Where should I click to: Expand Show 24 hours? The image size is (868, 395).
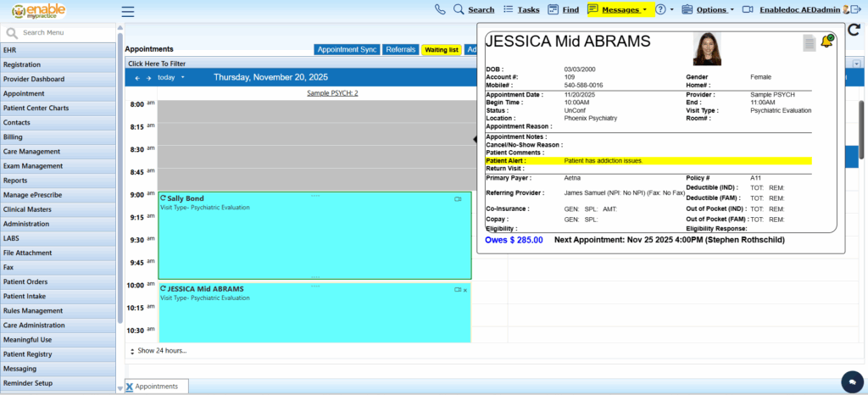click(161, 350)
